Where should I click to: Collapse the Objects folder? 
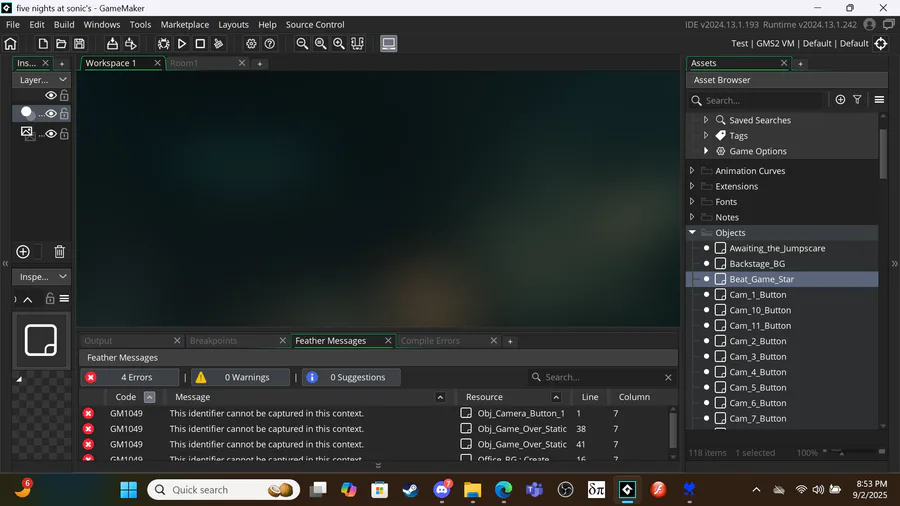coord(692,232)
